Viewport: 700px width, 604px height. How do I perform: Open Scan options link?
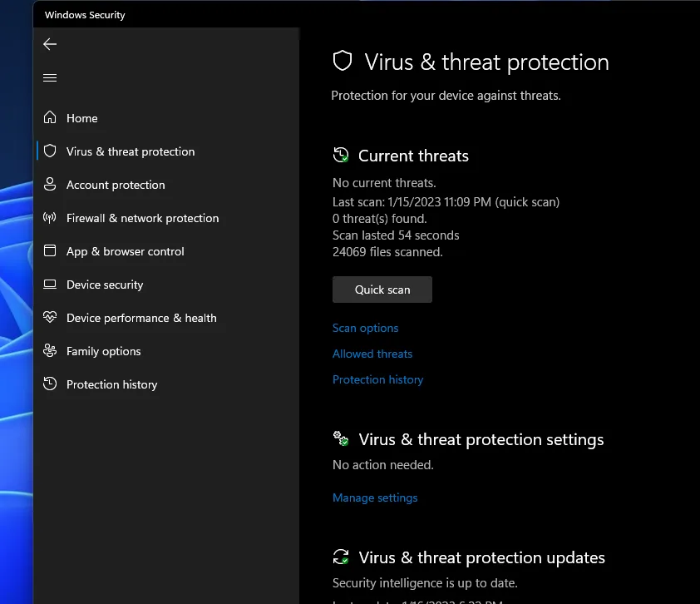click(365, 328)
